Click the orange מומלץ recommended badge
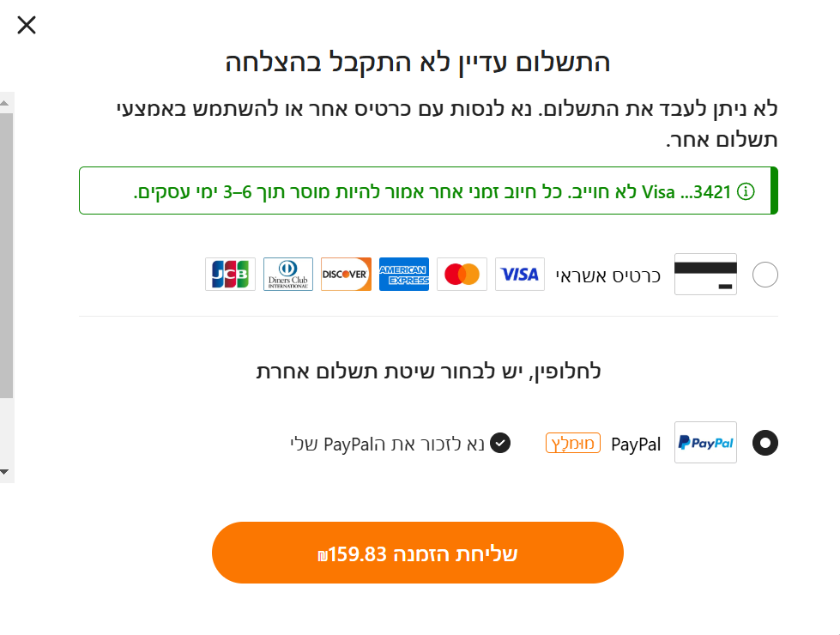 [x=573, y=443]
